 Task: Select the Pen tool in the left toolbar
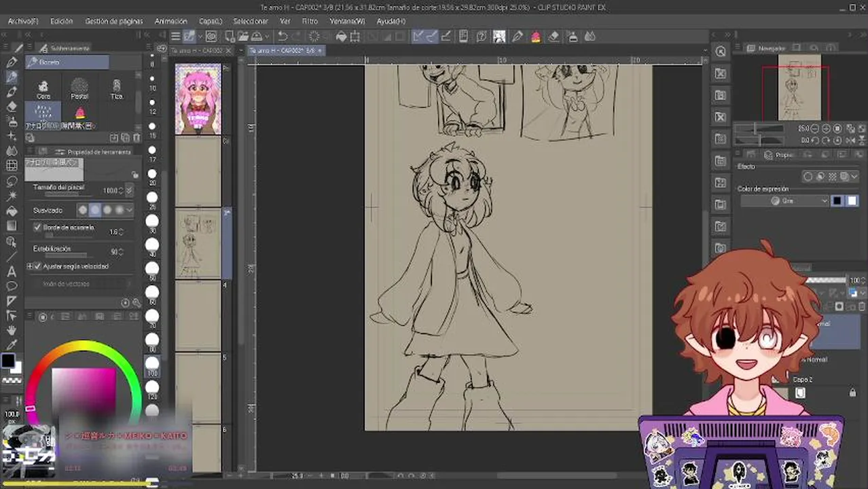pos(12,62)
